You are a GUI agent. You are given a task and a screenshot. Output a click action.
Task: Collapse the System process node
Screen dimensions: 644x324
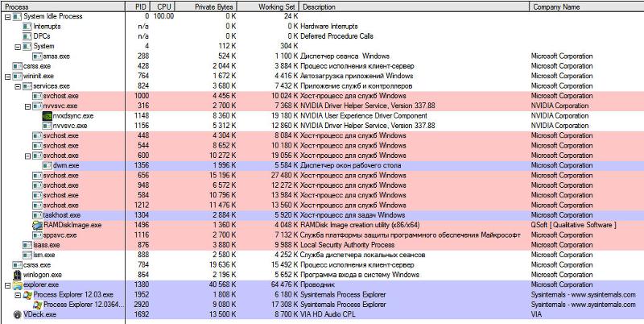pyautogui.click(x=17, y=47)
